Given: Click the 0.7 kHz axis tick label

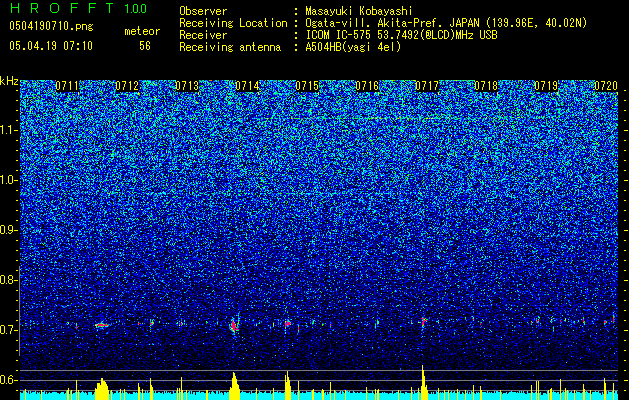Looking at the screenshot, I should [x=7, y=330].
